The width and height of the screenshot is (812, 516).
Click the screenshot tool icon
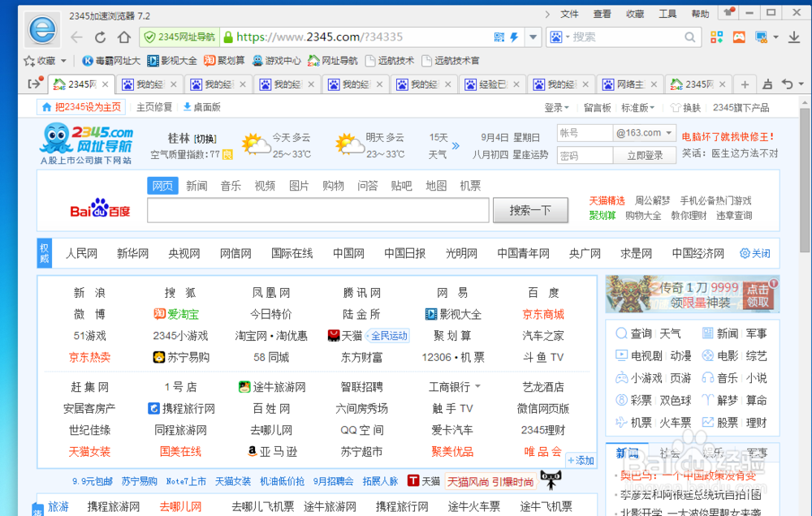(x=761, y=37)
